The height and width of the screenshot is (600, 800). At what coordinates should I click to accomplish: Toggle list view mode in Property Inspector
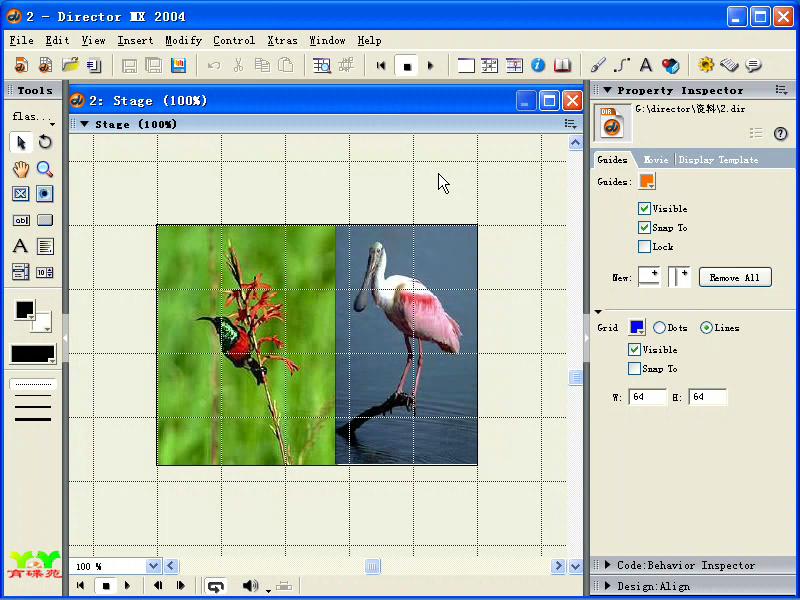tap(756, 134)
